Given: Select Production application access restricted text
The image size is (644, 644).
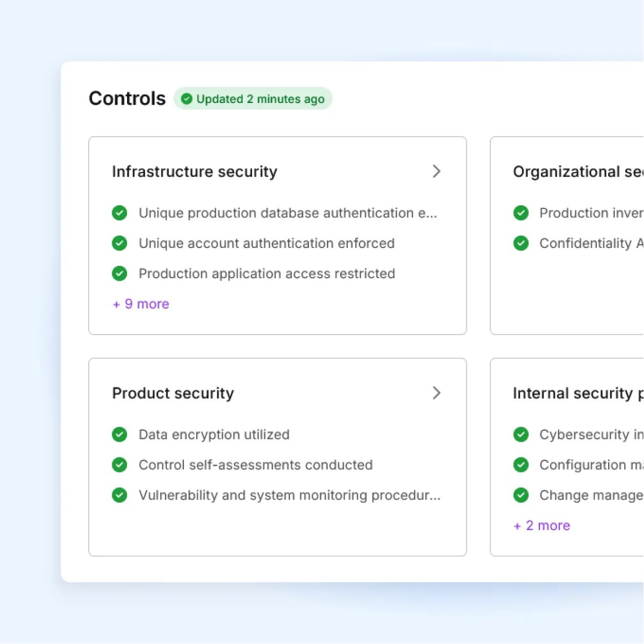Looking at the screenshot, I should coord(267,274).
